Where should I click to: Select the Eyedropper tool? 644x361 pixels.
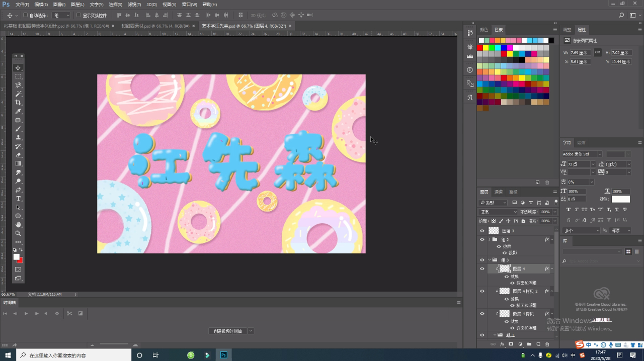18,111
